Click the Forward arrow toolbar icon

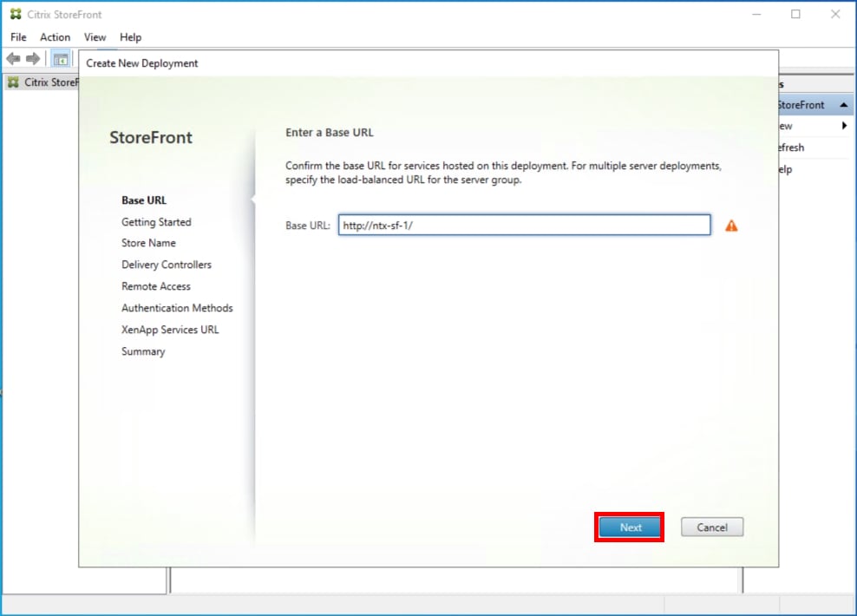pyautogui.click(x=33, y=58)
